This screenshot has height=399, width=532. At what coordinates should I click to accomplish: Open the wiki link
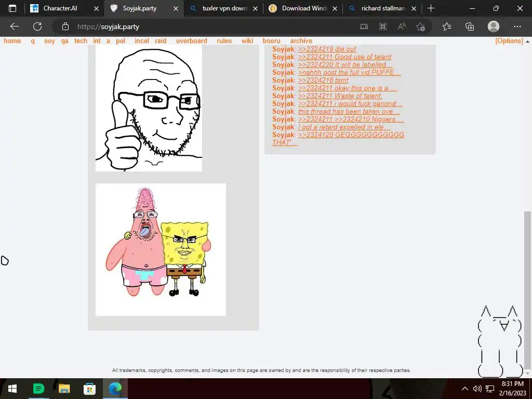click(x=247, y=41)
